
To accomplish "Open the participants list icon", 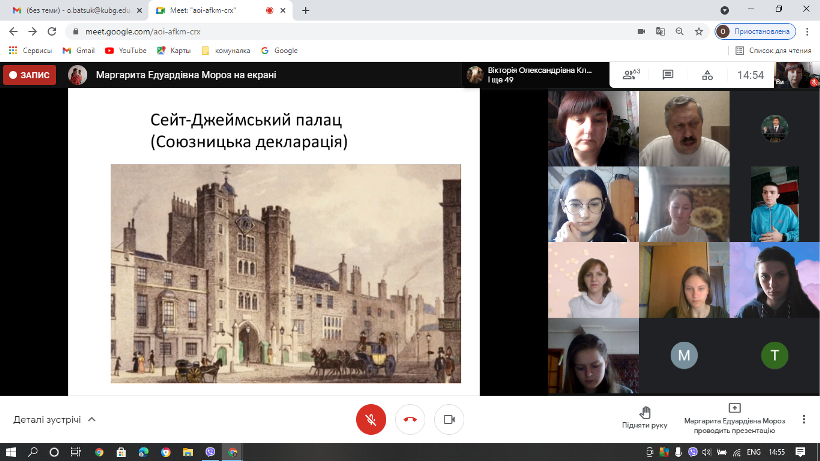I will pos(630,75).
